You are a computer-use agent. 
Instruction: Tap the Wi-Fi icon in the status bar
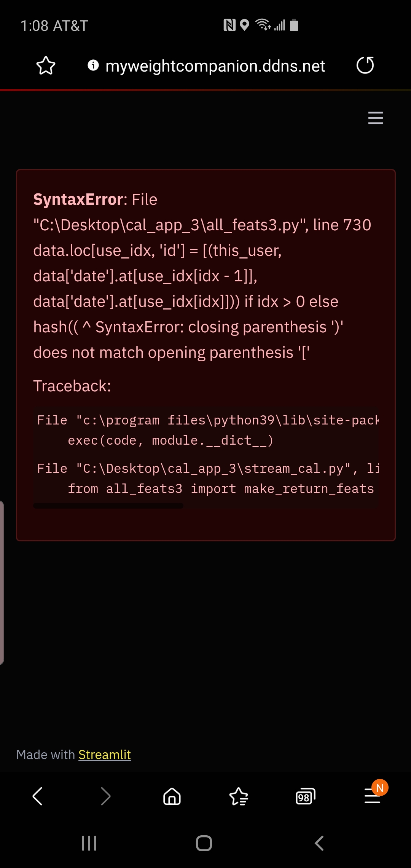pos(263,25)
